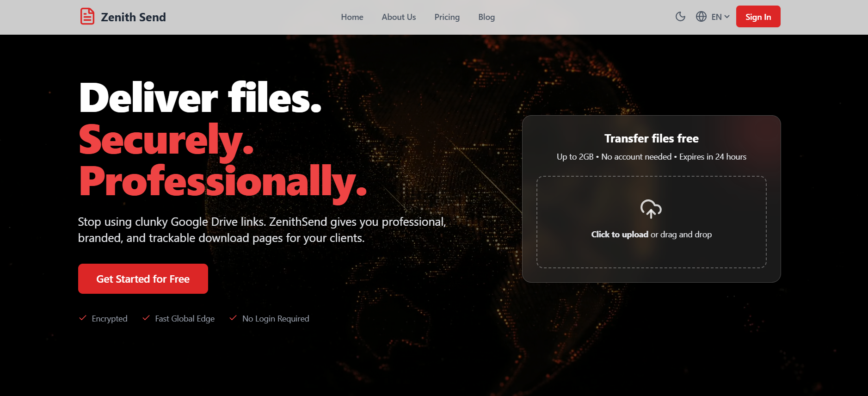The image size is (868, 396).
Task: Open the Home nav link
Action: pos(352,17)
